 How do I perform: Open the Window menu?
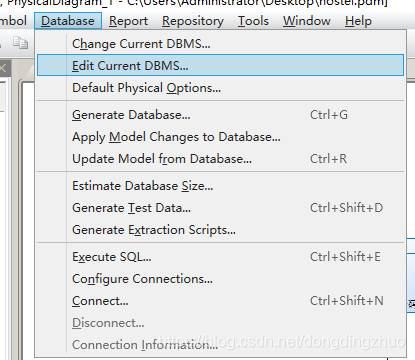tap(307, 21)
